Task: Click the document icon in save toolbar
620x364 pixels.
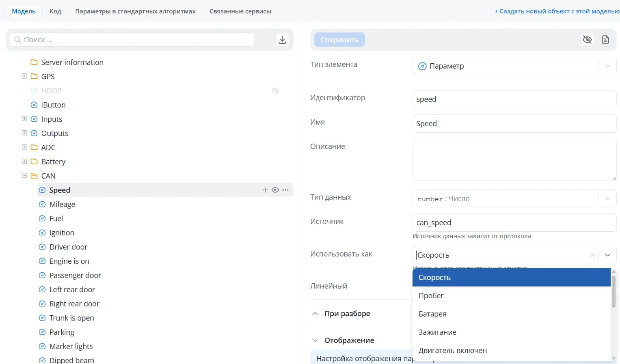Action: pos(605,39)
